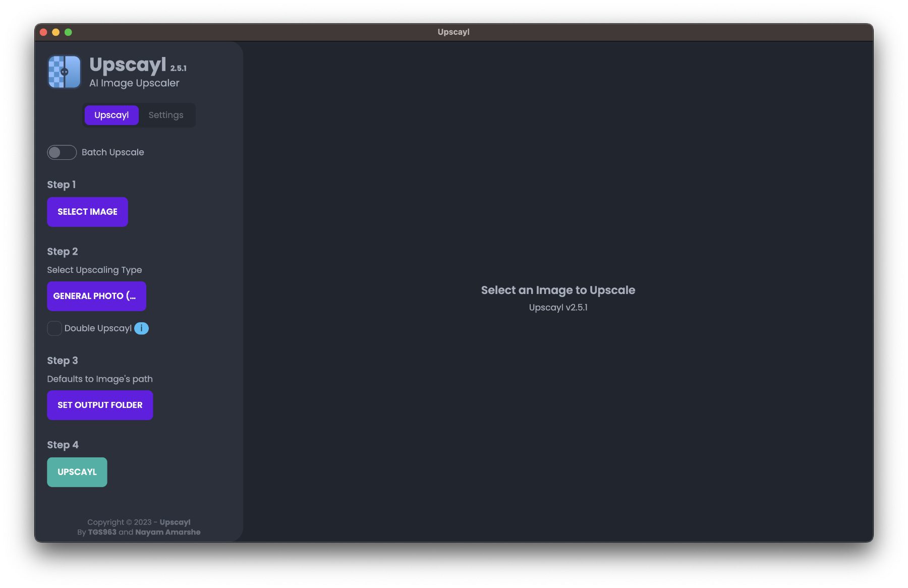Click the 'Batch Upscale' label text
The image size is (908, 588).
pos(112,152)
